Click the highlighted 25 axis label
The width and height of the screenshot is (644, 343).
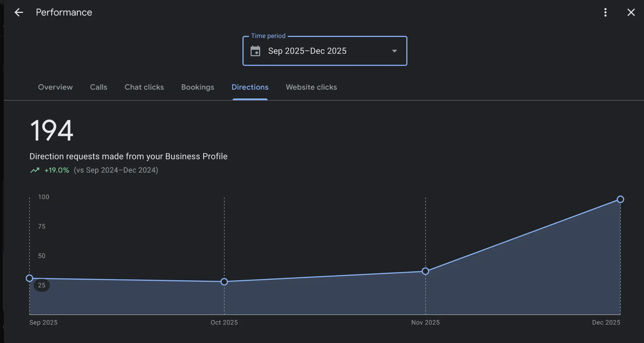coord(42,285)
